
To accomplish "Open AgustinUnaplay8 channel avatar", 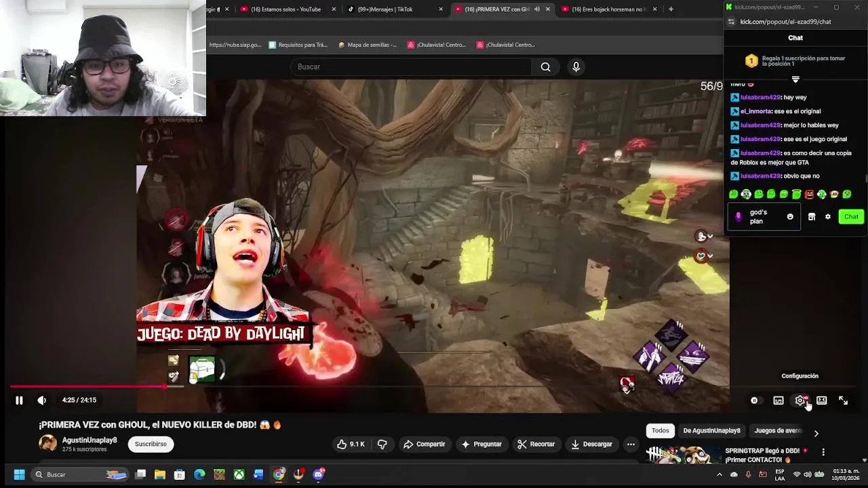I will tap(47, 444).
